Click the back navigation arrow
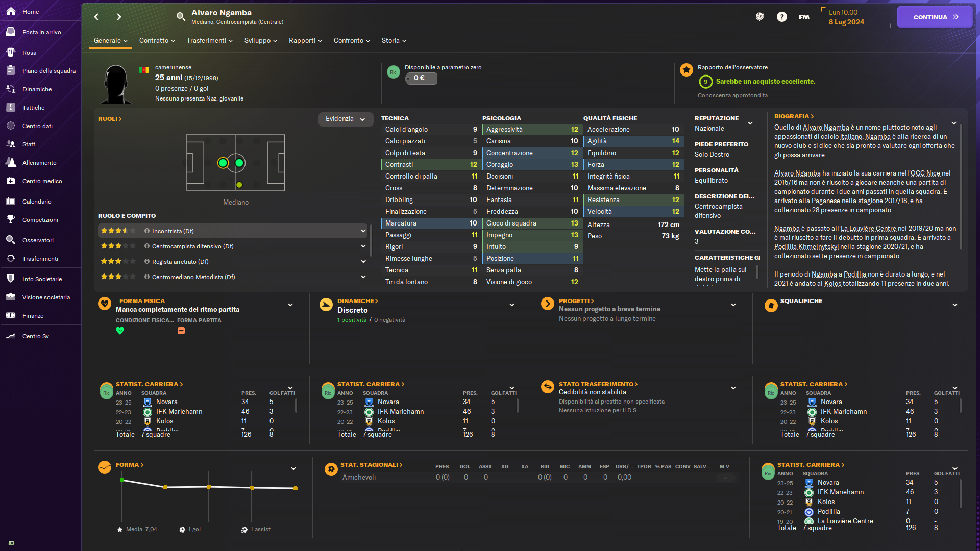This screenshot has width=980, height=551. pos(96,17)
